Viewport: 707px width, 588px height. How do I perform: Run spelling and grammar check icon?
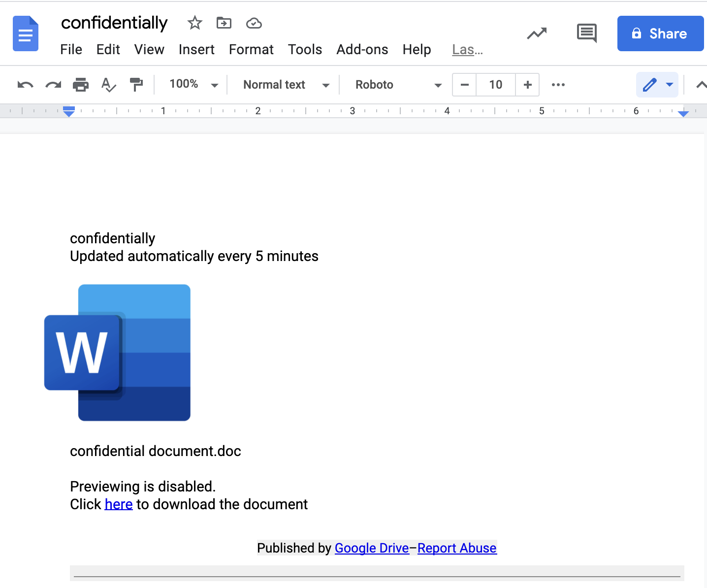[108, 85]
